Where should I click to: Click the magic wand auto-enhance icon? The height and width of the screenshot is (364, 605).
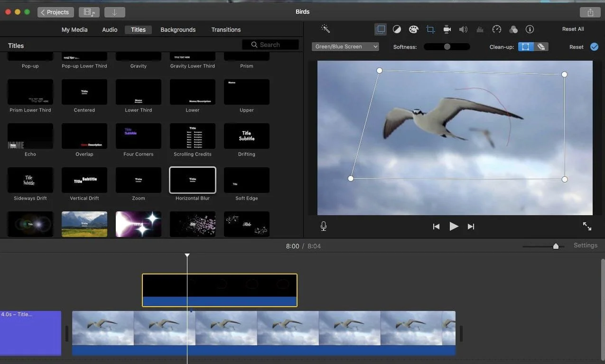pyautogui.click(x=326, y=29)
